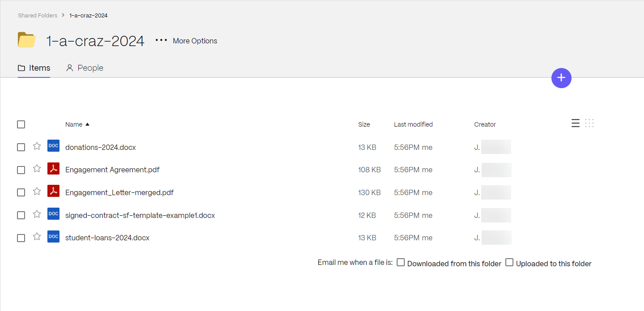Image resolution: width=644 pixels, height=311 pixels.
Task: Sort by Size column header
Action: pos(364,124)
